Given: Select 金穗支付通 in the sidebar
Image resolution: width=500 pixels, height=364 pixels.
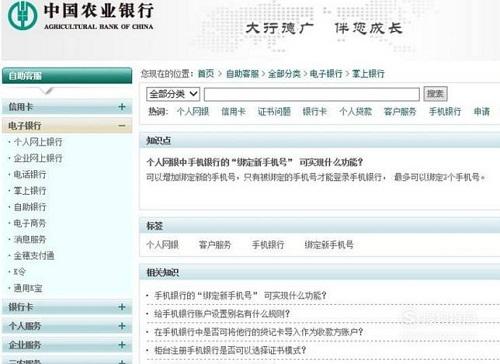Looking at the screenshot, I should [x=34, y=256].
